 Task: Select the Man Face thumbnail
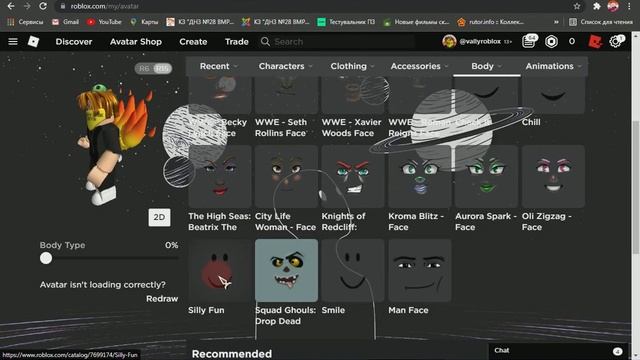point(420,271)
